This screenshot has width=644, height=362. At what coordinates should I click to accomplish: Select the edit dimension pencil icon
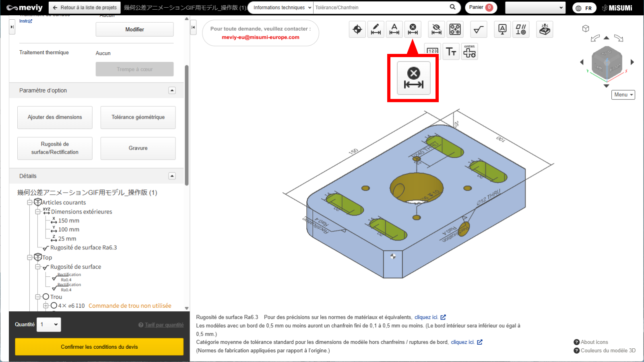[x=376, y=29]
